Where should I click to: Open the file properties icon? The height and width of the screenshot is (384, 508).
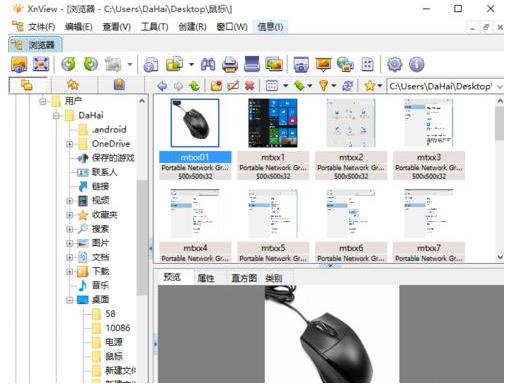pyautogui.click(x=151, y=64)
